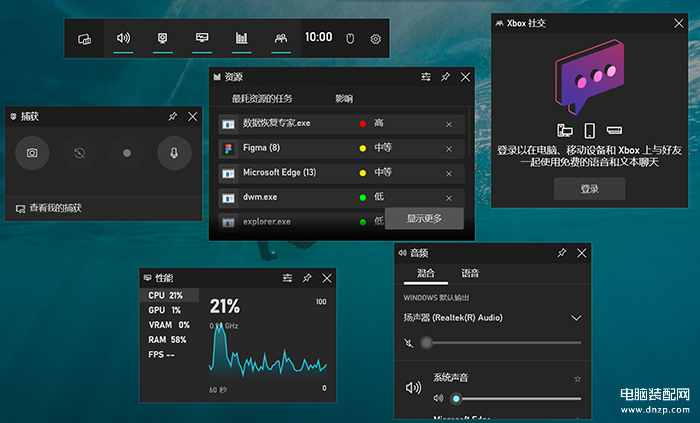Screen dimensions: 700x423
Task: Select the VRAM 0% metric tab
Action: (169, 325)
